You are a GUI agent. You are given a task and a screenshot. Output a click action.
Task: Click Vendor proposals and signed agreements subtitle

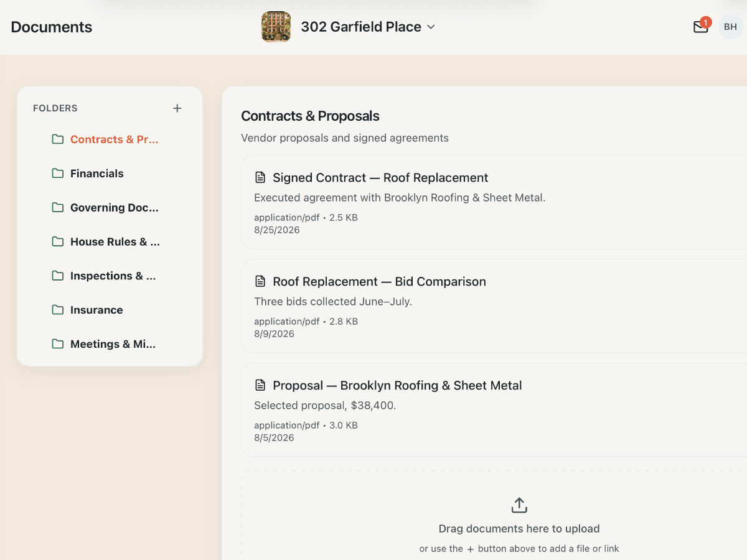345,138
